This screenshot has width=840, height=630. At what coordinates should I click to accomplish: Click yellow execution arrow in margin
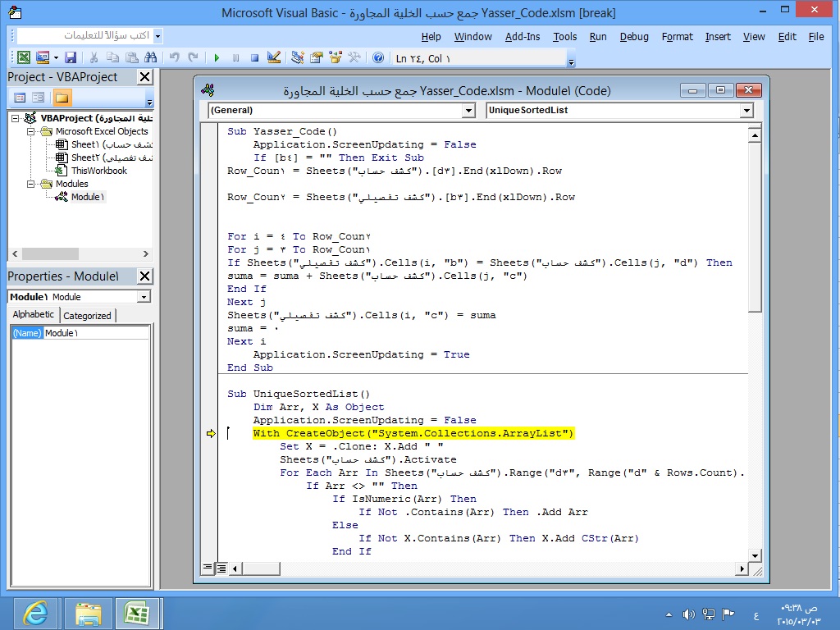[x=211, y=433]
